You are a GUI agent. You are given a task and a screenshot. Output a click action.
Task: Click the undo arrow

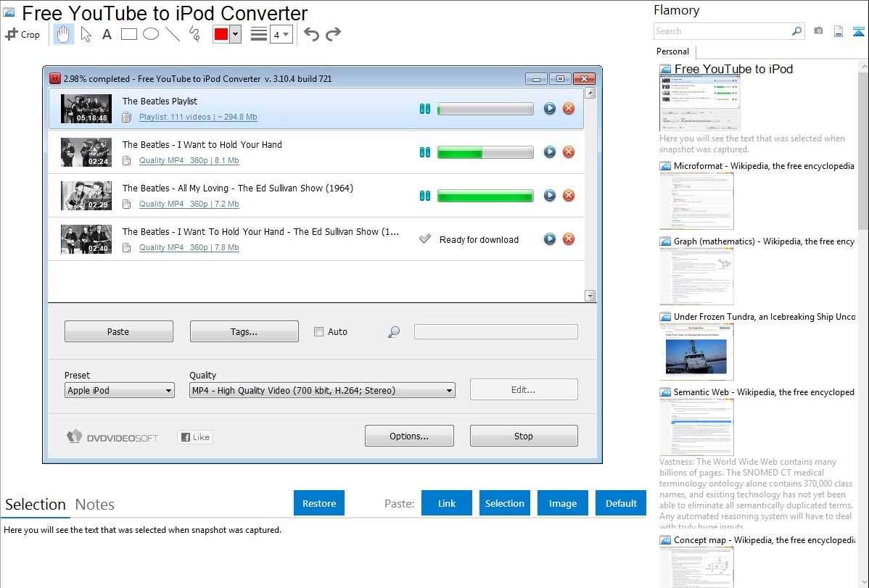311,34
